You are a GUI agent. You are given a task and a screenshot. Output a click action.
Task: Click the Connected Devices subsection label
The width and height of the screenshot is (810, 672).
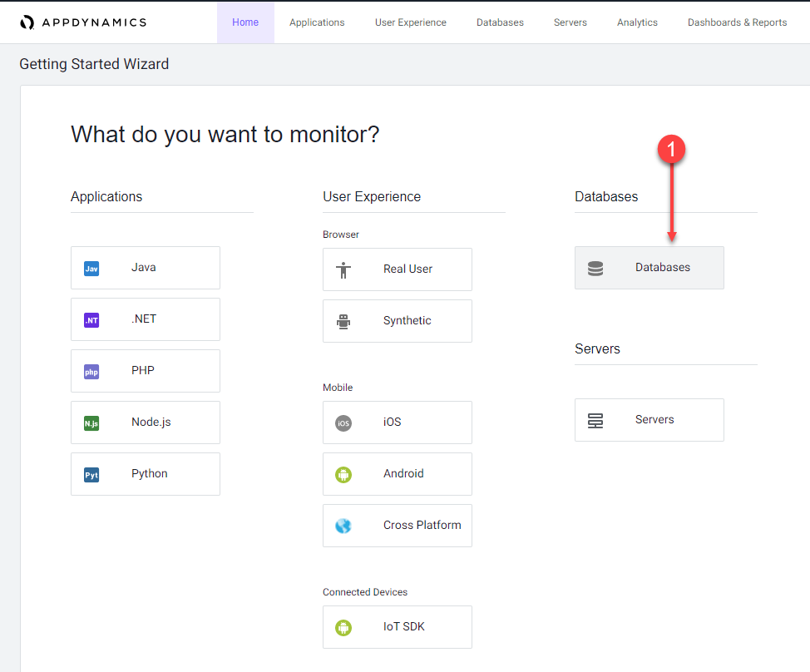365,592
